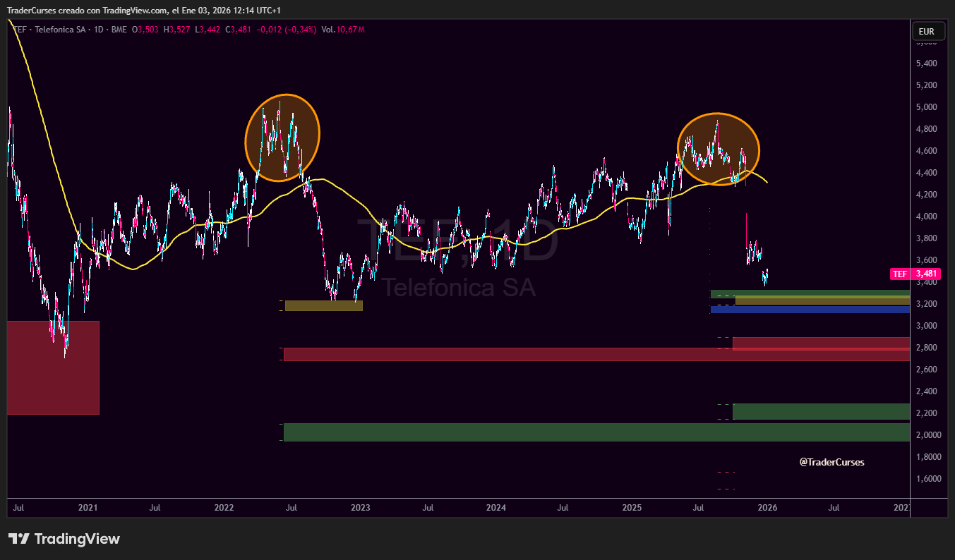Click the 3,000 level on price axis
This screenshot has width=955, height=560.
925,326
